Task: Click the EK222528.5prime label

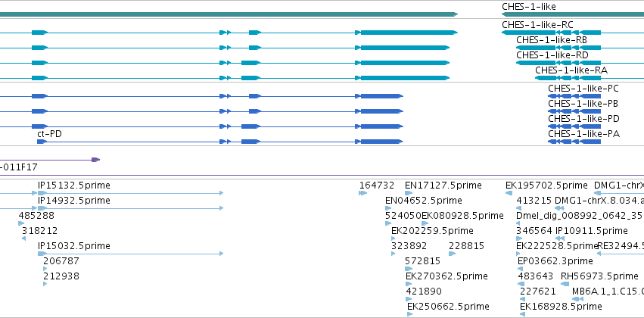Action: pos(557,245)
